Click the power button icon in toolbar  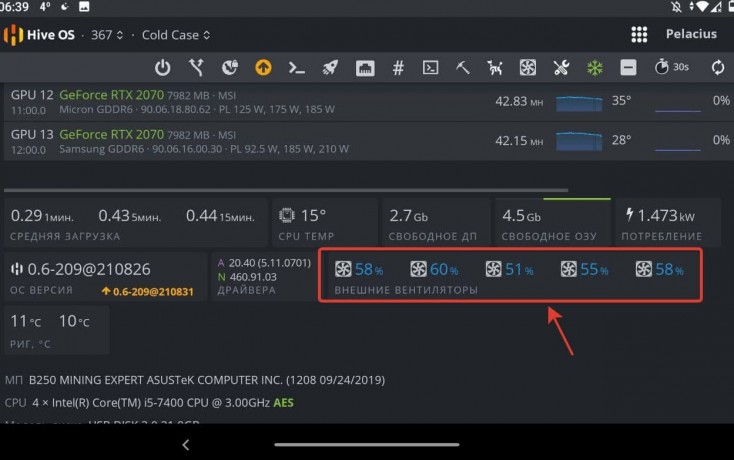pos(163,69)
